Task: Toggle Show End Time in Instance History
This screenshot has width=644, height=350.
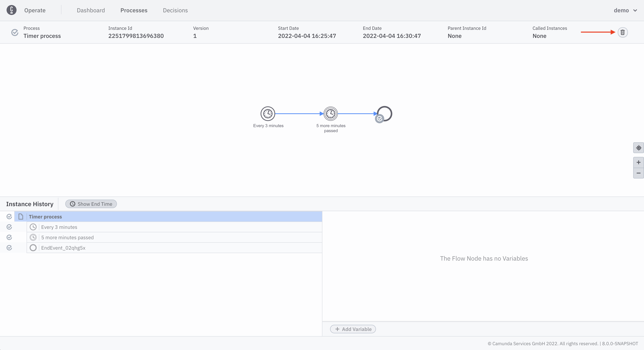Action: pyautogui.click(x=91, y=203)
